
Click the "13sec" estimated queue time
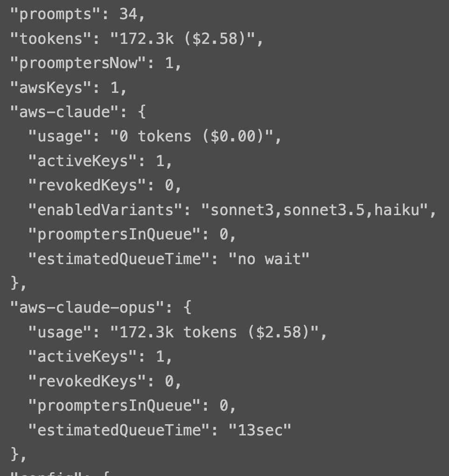pos(260,430)
